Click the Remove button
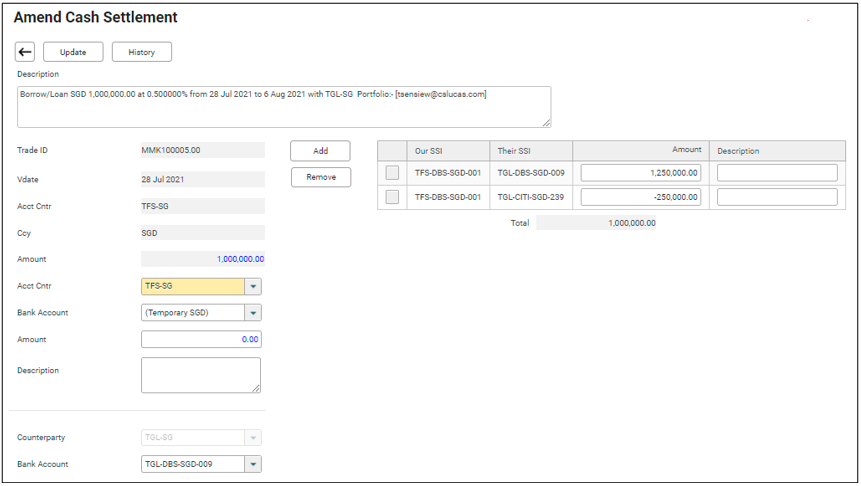Screen dimensions: 861x486 click(320, 177)
